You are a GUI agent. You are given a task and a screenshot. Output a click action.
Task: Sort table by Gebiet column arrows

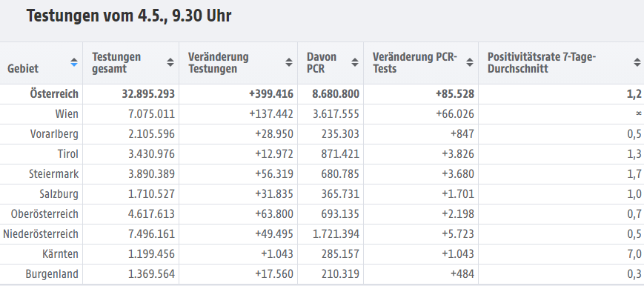click(x=74, y=63)
